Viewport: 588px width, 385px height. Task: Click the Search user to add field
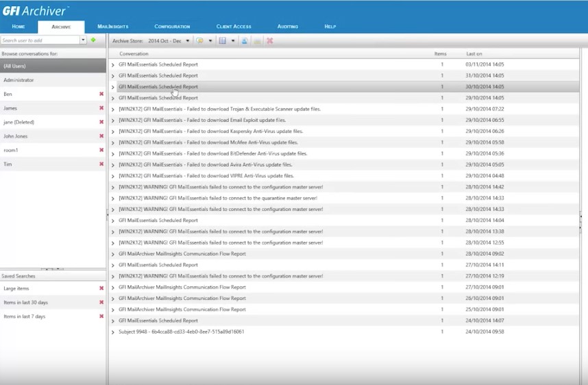(40, 40)
